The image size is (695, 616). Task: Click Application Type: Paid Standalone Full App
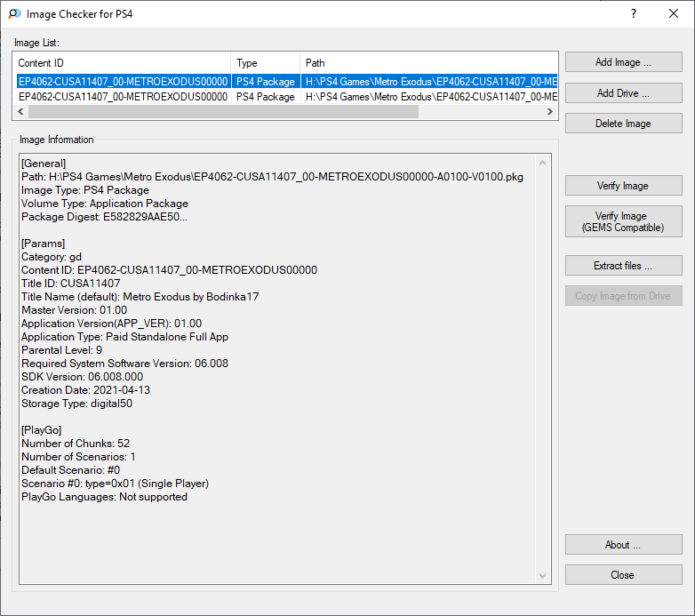(x=125, y=336)
